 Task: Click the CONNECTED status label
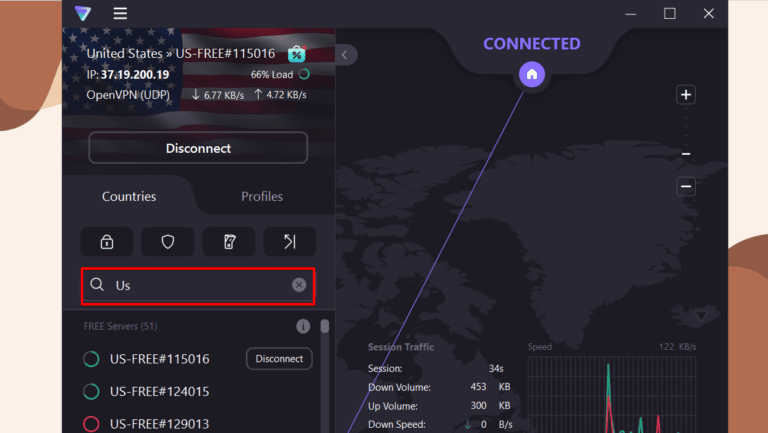pyautogui.click(x=532, y=44)
